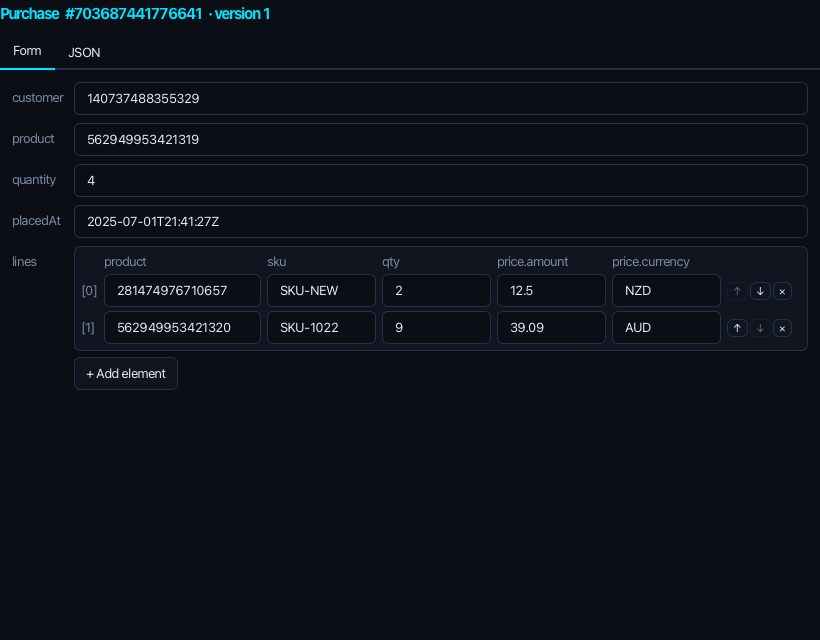Edit line [1] price amount 39.09

coord(551,328)
